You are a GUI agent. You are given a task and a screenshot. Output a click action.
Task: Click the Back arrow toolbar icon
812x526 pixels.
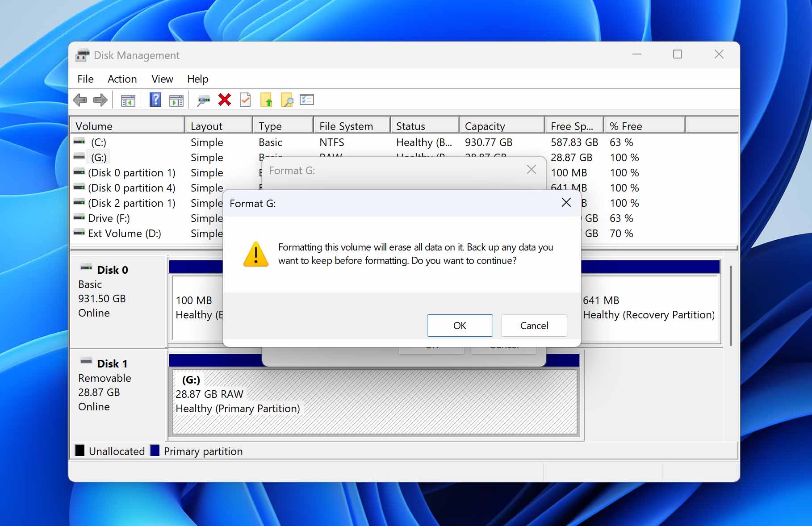click(80, 100)
